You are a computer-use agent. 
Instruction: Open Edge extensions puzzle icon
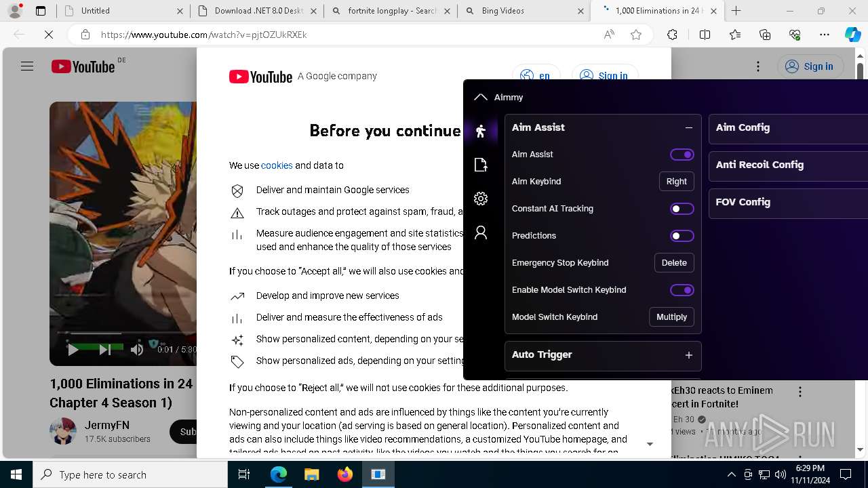tap(672, 35)
